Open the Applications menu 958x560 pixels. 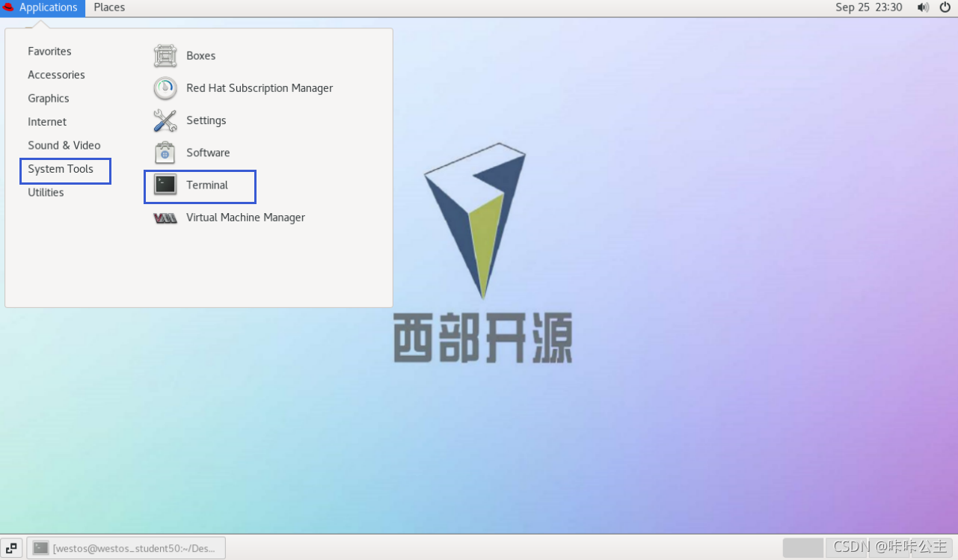pyautogui.click(x=43, y=7)
